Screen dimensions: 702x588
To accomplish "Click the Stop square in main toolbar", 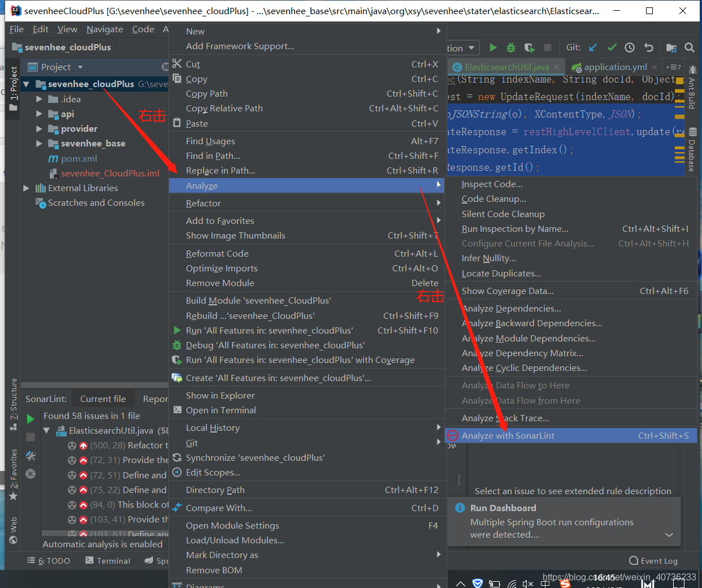I will tap(547, 48).
